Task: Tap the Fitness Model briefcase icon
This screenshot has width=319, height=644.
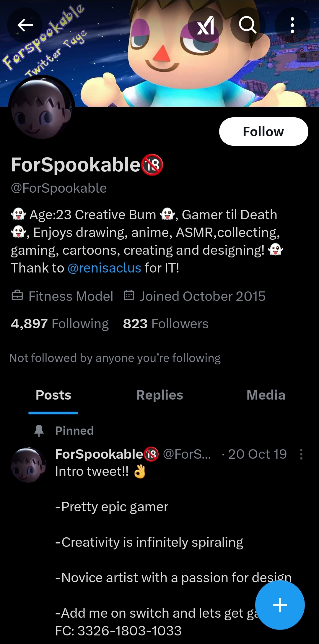Action: pos(17,295)
